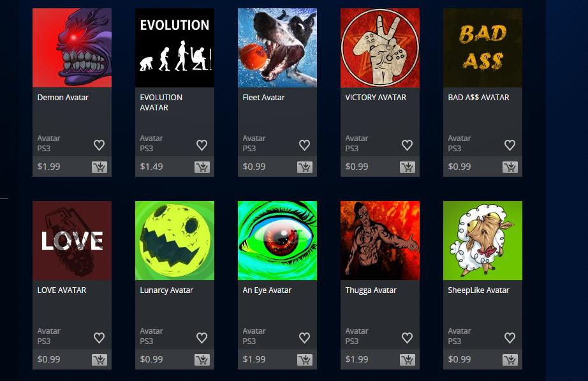Add EVOLUTION AVATAR to cart
This screenshot has width=588, height=381.
coord(202,167)
